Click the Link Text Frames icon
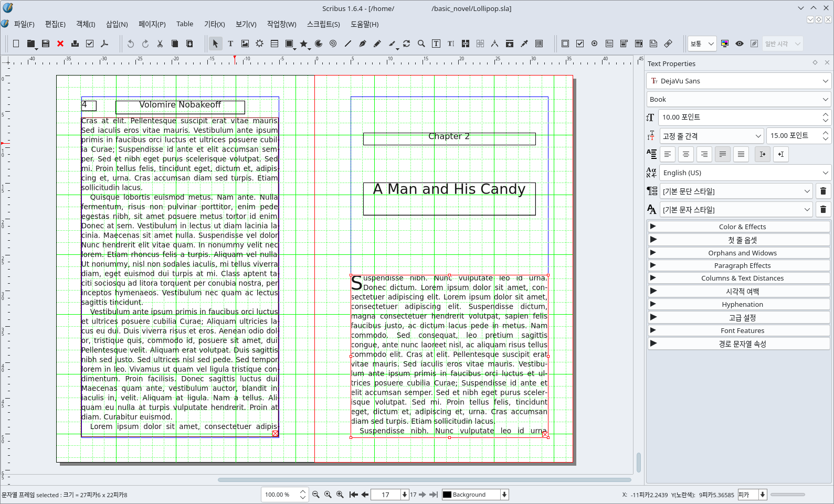 click(x=466, y=44)
